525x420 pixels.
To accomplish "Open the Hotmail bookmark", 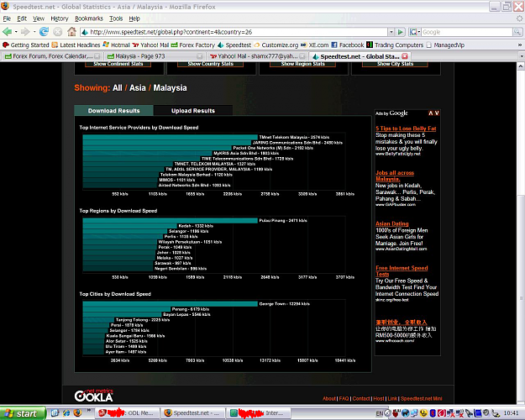I will [x=116, y=45].
